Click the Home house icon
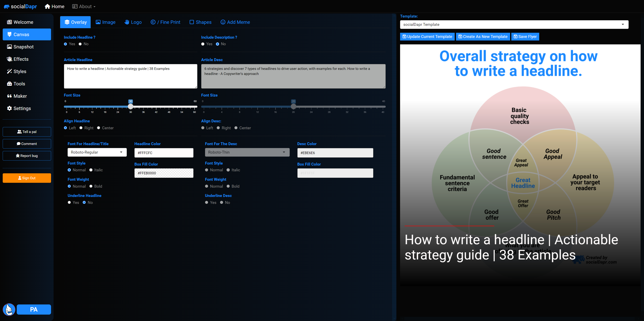Image resolution: width=644 pixels, height=321 pixels. [x=47, y=6]
